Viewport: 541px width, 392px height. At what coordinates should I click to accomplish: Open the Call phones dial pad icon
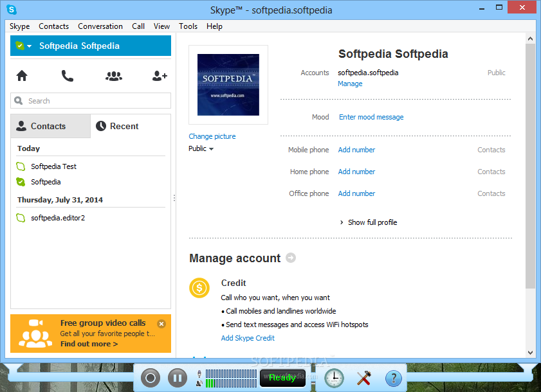click(x=68, y=76)
